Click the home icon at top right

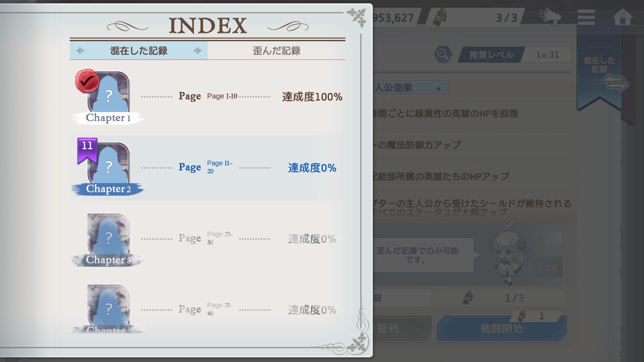point(622,17)
